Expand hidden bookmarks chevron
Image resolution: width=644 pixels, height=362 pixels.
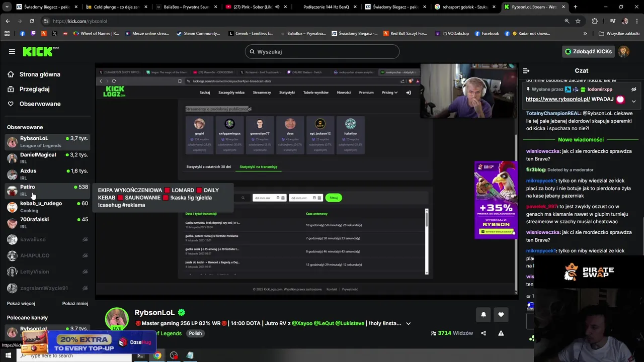(585, 34)
